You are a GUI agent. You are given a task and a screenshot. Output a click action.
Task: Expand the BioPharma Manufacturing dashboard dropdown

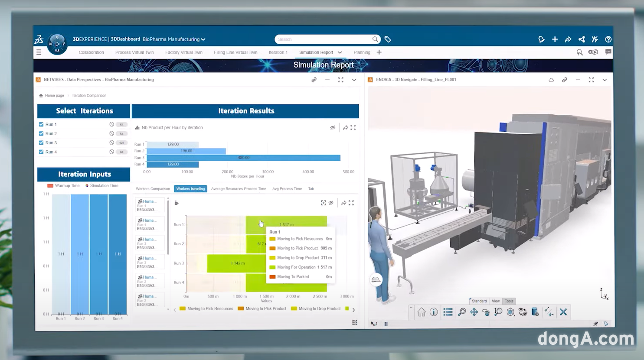(x=203, y=39)
